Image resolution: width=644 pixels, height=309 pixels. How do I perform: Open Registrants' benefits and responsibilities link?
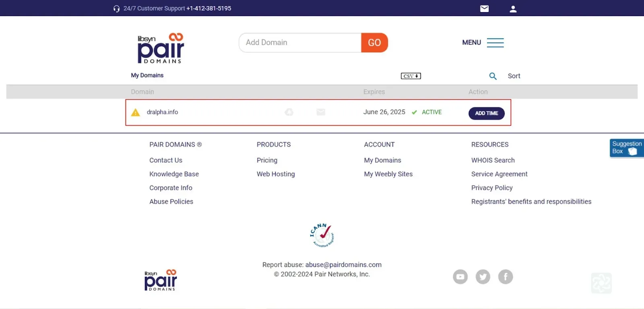pyautogui.click(x=531, y=201)
